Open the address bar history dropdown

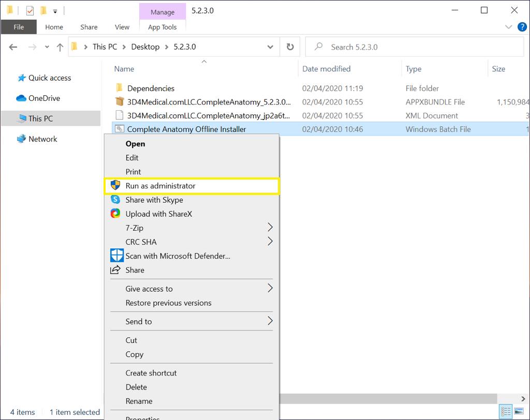point(270,47)
